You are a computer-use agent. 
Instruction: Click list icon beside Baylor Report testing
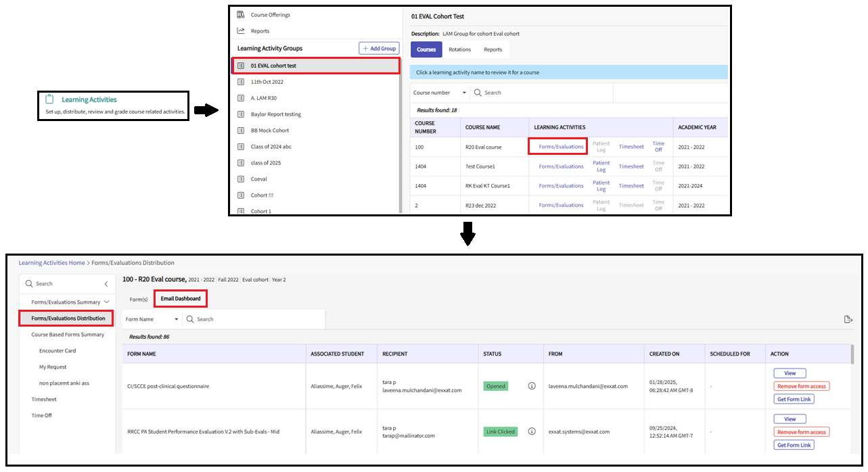pyautogui.click(x=241, y=114)
